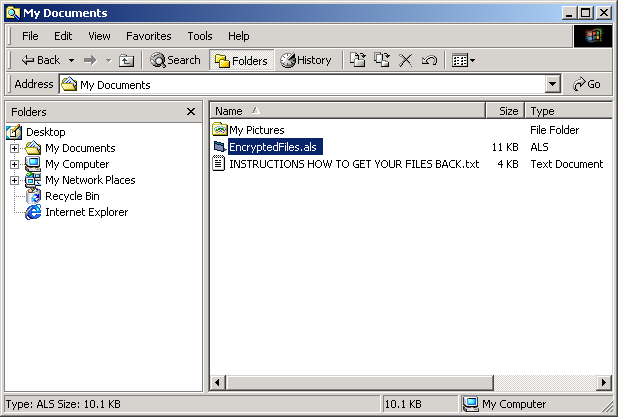Select EncryptedFiles.als file name
The width and height of the screenshot is (618, 417).
point(275,147)
